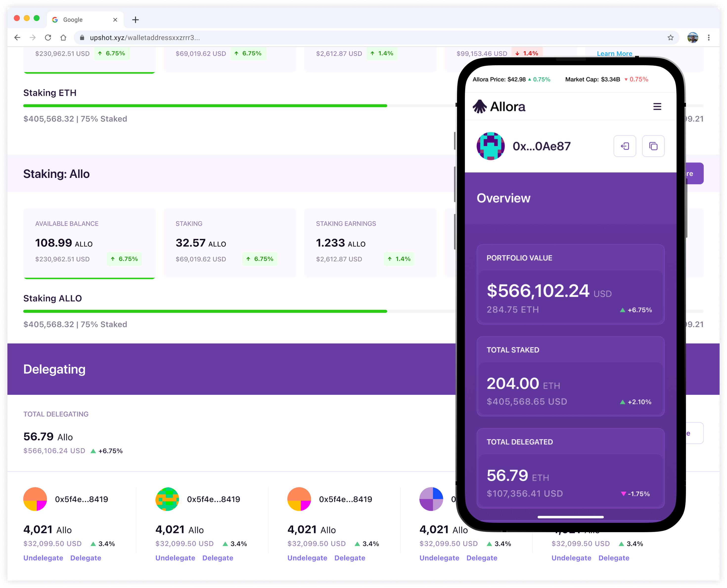This screenshot has height=588, width=727.
Task: Reload the page using the refresh icon
Action: click(x=48, y=38)
